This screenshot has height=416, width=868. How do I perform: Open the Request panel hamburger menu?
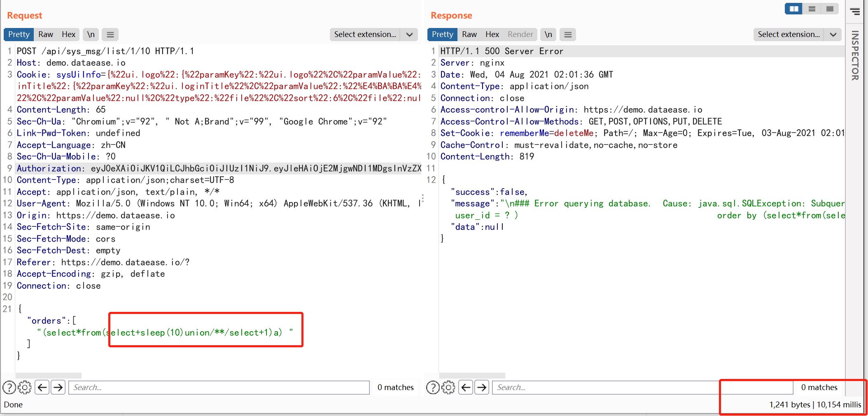(110, 34)
